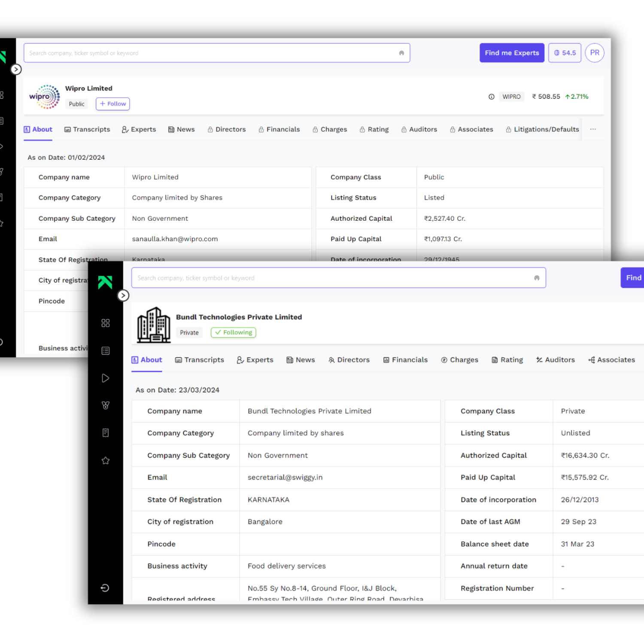Open Directors tab in Bundl window
Image resolution: width=644 pixels, height=644 pixels.
[349, 360]
